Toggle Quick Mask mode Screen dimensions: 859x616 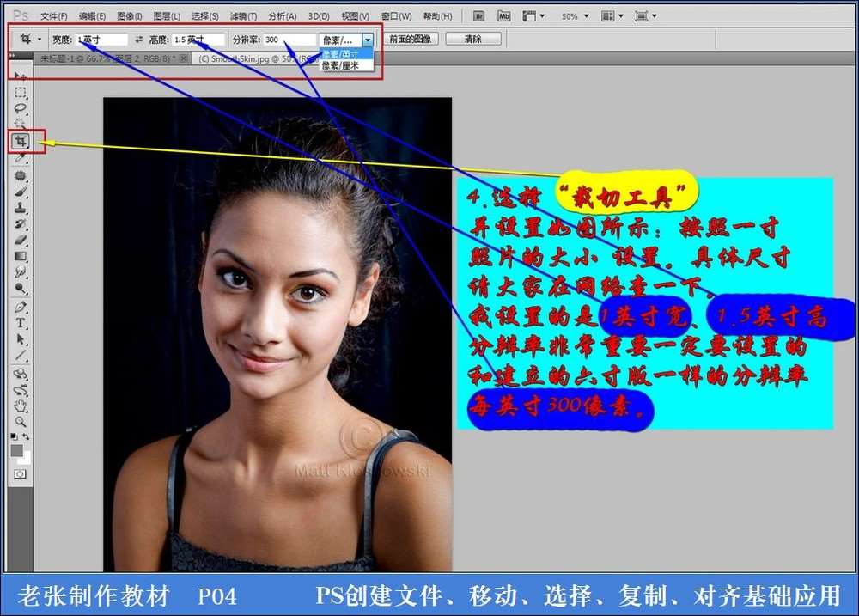[21, 474]
